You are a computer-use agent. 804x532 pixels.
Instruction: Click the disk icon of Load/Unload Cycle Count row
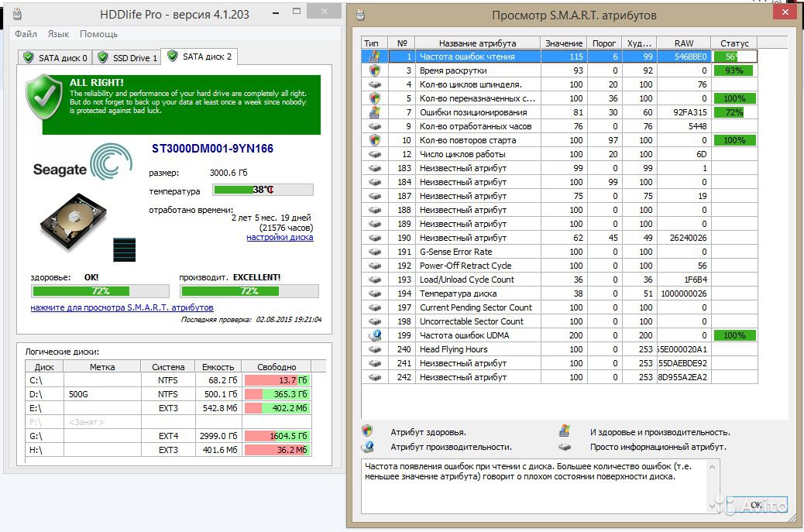coord(375,280)
